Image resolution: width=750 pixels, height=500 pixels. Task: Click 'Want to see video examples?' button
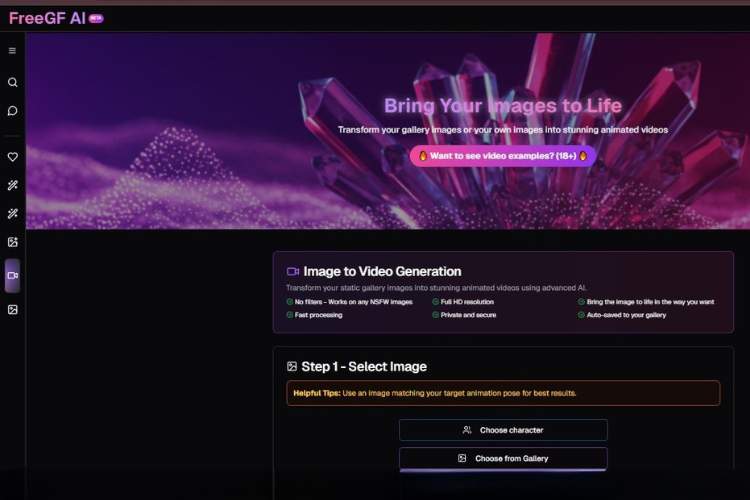pyautogui.click(x=503, y=156)
